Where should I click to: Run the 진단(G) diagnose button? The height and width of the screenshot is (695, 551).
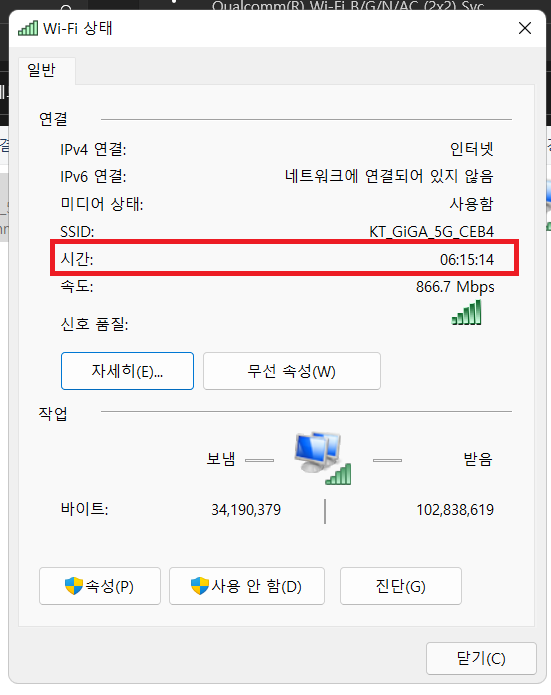[x=401, y=586]
